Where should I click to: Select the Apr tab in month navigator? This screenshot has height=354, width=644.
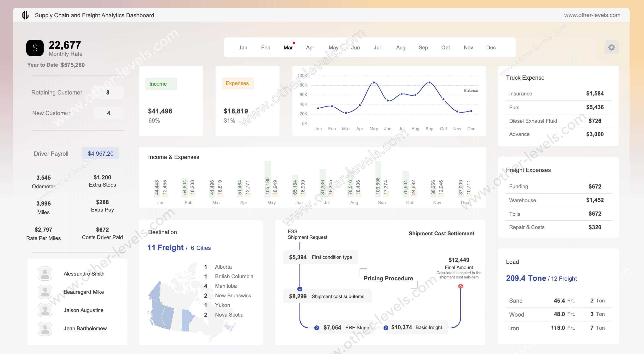tap(310, 47)
